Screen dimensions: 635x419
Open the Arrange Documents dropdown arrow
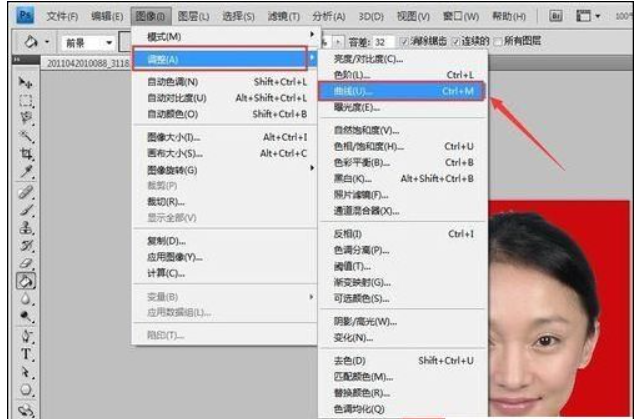[598, 17]
